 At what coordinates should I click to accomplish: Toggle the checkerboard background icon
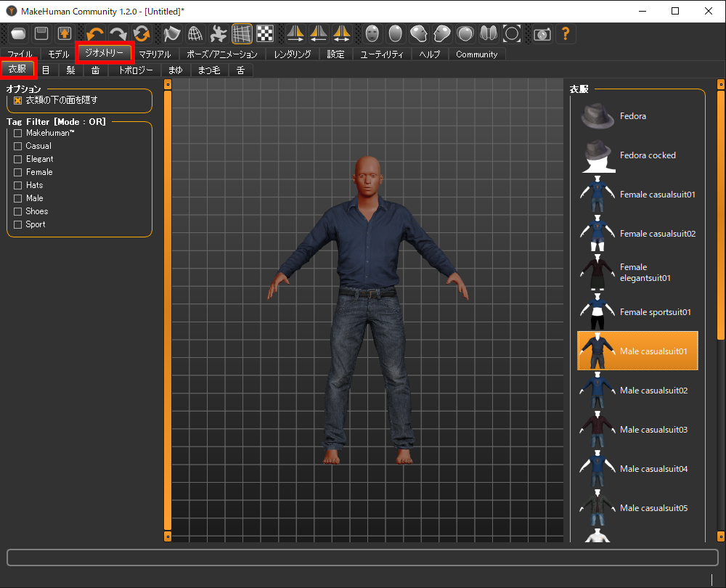tap(265, 33)
